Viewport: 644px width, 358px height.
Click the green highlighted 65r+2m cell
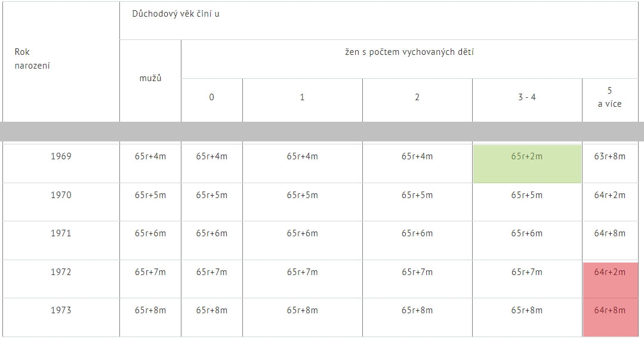[x=527, y=163]
